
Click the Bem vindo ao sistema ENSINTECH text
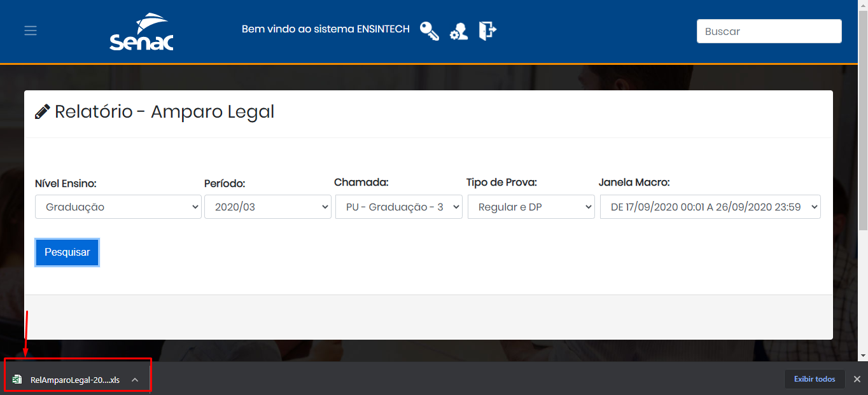pyautogui.click(x=326, y=29)
